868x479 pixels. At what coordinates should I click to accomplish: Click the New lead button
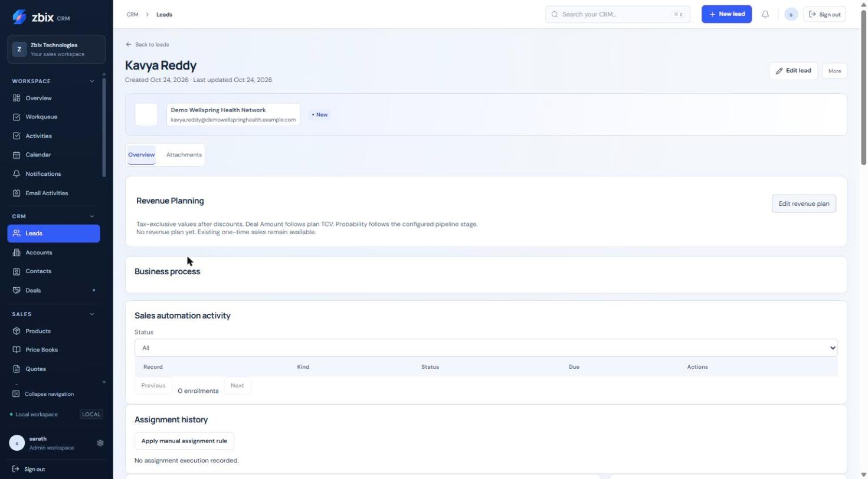(x=726, y=14)
